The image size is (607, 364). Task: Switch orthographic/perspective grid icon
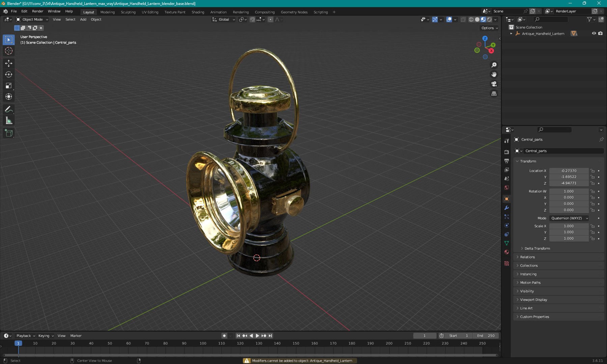pos(494,93)
